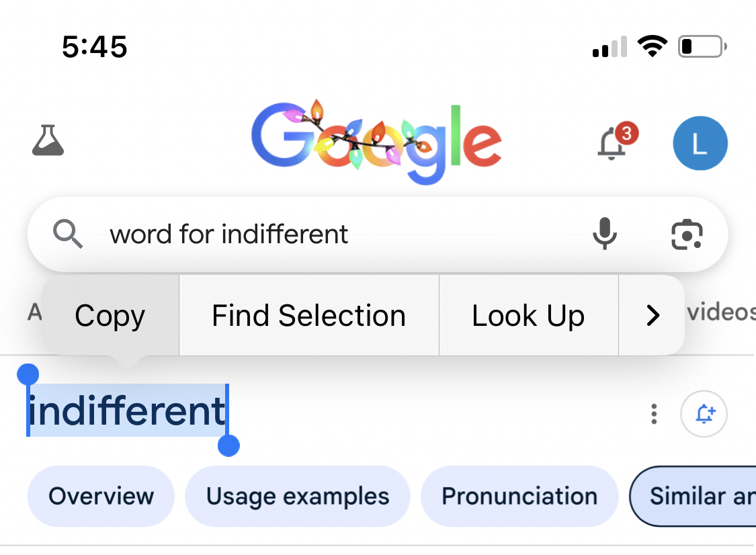Viewport: 756px width, 555px height.
Task: Open Search Labs flask icon
Action: 48,140
